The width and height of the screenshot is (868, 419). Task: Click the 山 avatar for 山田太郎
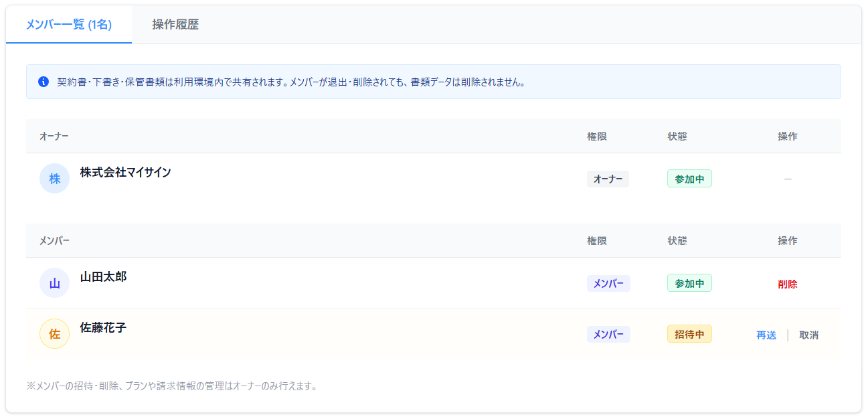click(x=55, y=283)
